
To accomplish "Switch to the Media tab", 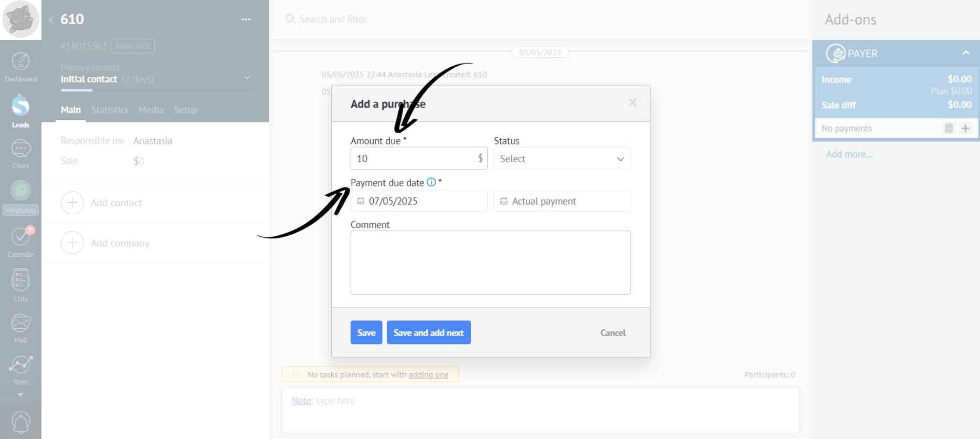I will coord(151,110).
